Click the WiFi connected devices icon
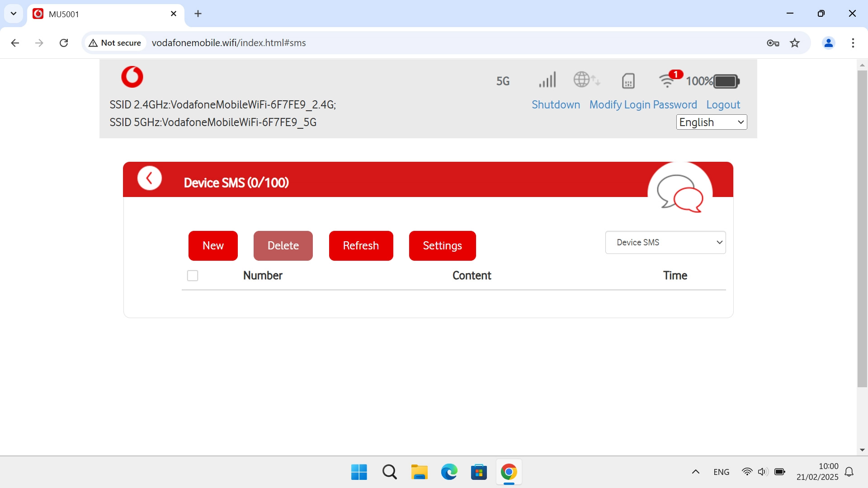The image size is (868, 488). pos(667,80)
